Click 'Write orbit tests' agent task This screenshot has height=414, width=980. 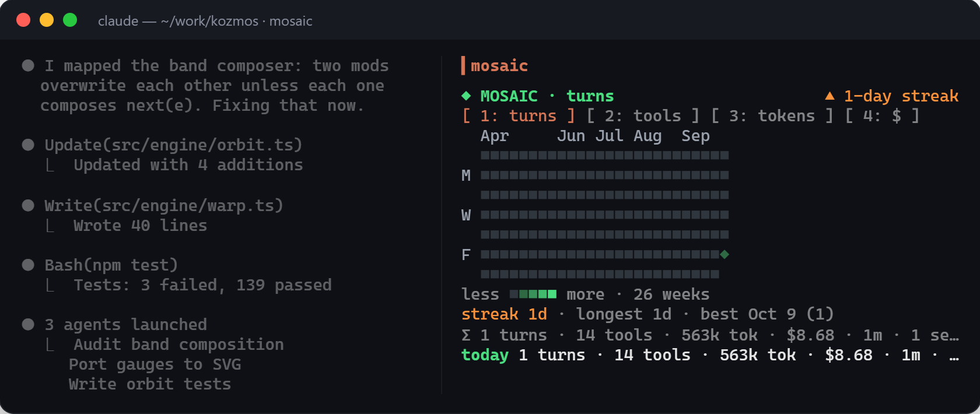pos(150,384)
